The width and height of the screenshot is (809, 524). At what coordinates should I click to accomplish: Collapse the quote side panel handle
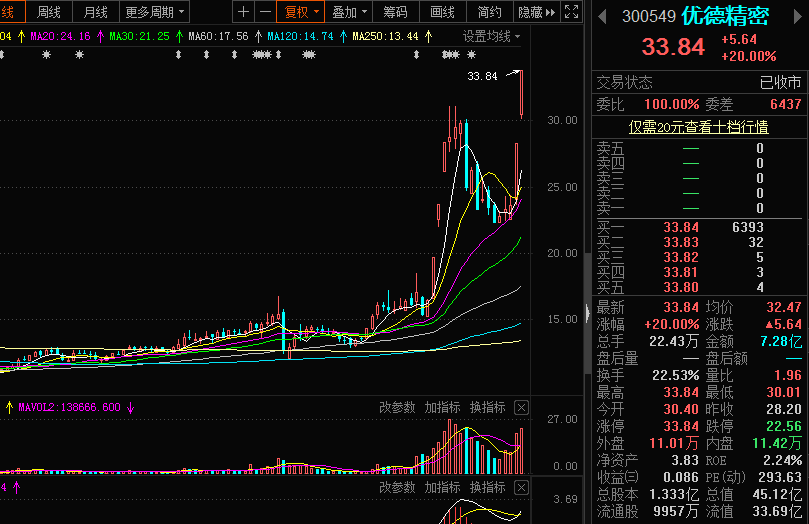[588, 313]
